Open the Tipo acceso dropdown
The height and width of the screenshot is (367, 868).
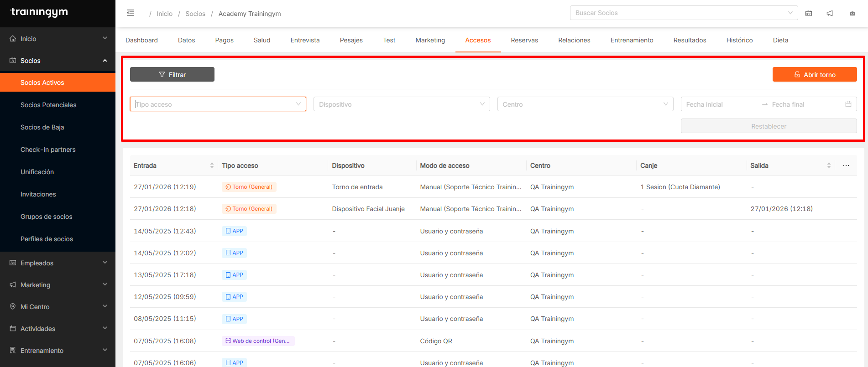pos(218,104)
